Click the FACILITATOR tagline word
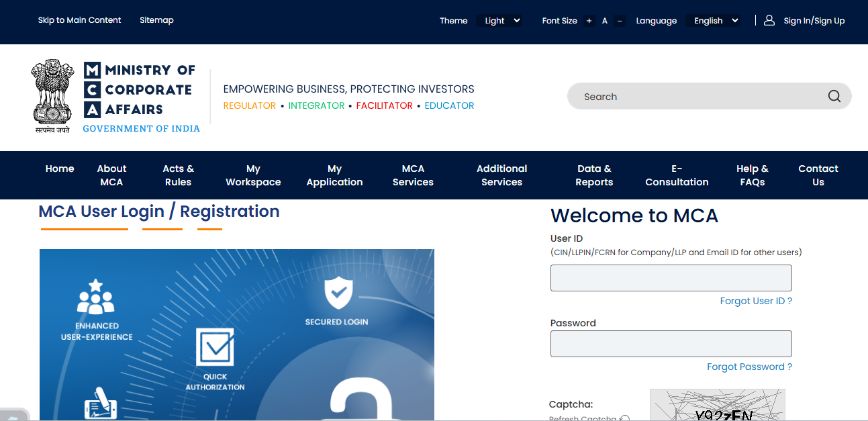This screenshot has height=421, width=868. pyautogui.click(x=384, y=105)
